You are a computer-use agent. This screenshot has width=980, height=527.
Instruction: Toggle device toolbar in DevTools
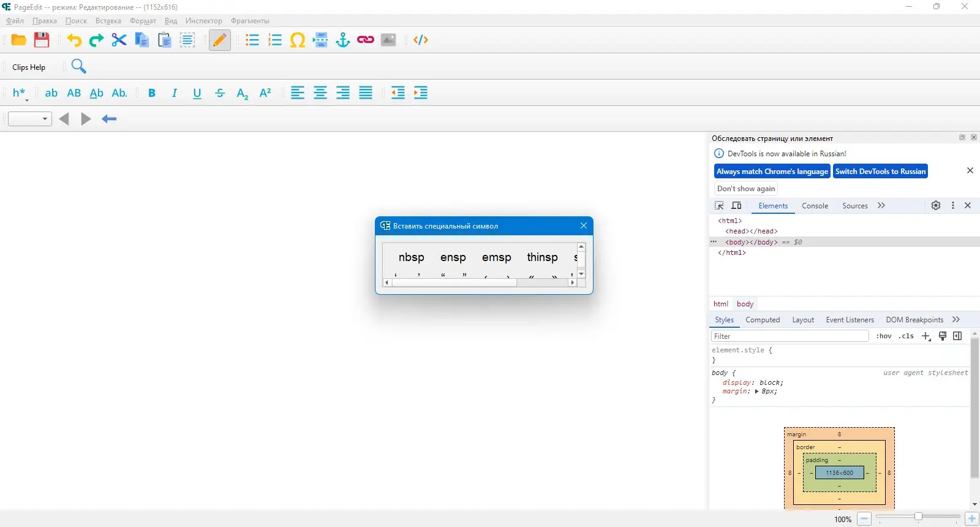pyautogui.click(x=737, y=205)
